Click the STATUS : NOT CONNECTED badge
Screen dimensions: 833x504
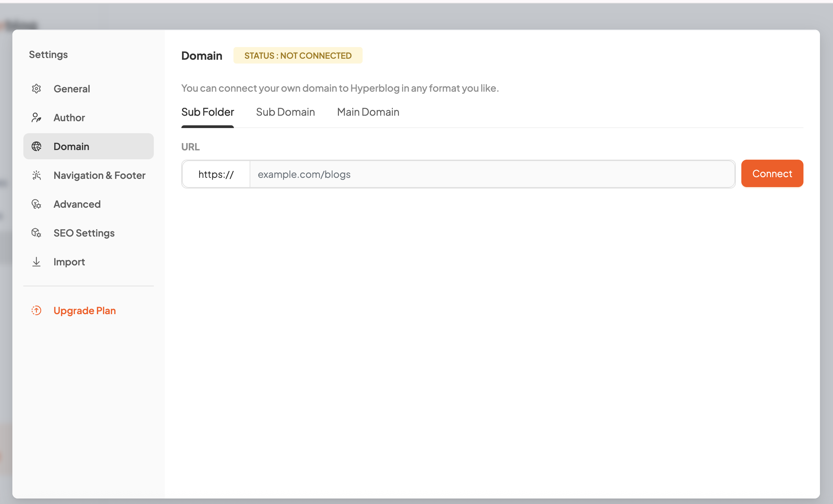pos(298,56)
